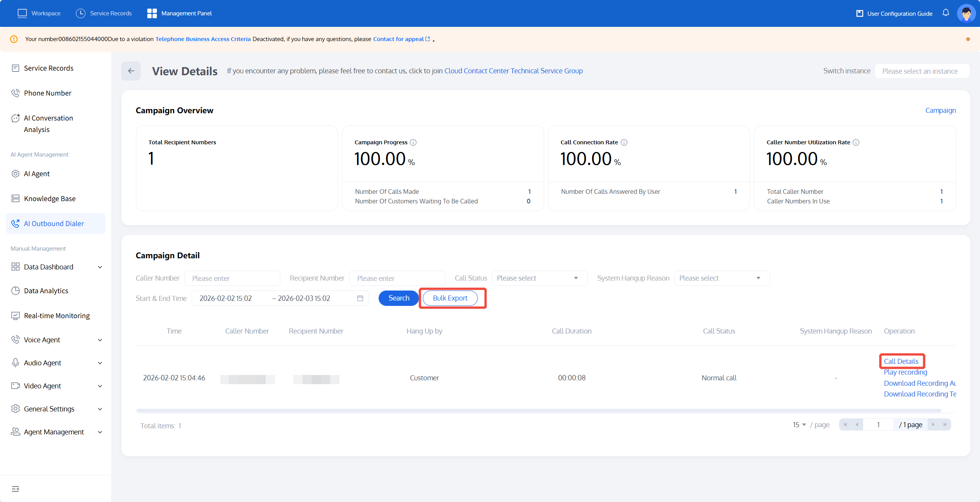
Task: Click the Caller Number Utilization Rate info icon
Action: (x=856, y=142)
